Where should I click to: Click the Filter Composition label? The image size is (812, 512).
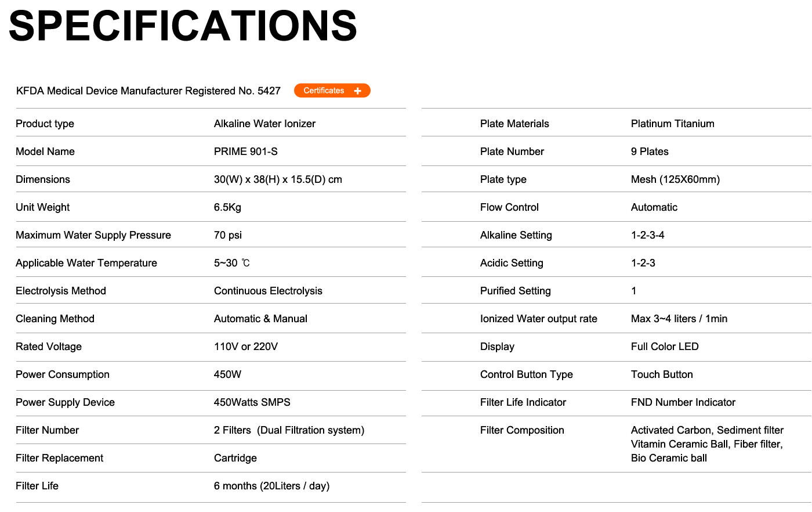tap(522, 430)
